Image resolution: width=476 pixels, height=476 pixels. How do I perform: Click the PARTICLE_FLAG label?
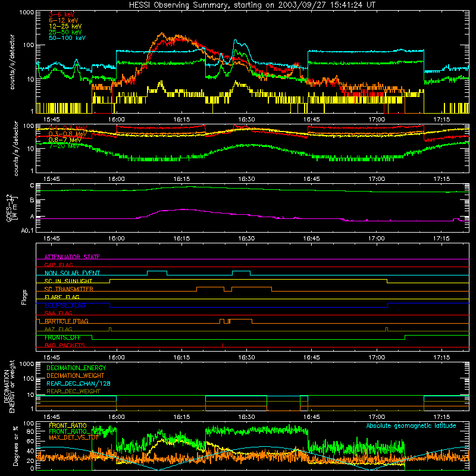[x=67, y=321]
